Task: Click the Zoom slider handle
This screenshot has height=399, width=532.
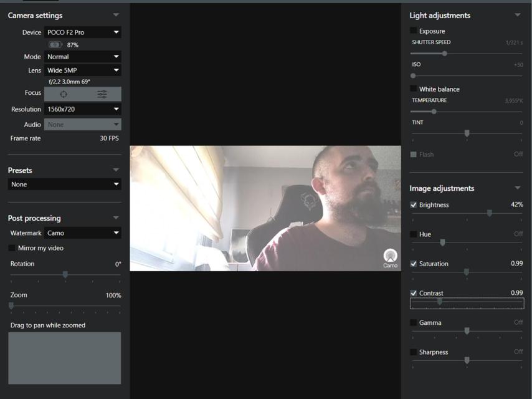Action: (11, 305)
